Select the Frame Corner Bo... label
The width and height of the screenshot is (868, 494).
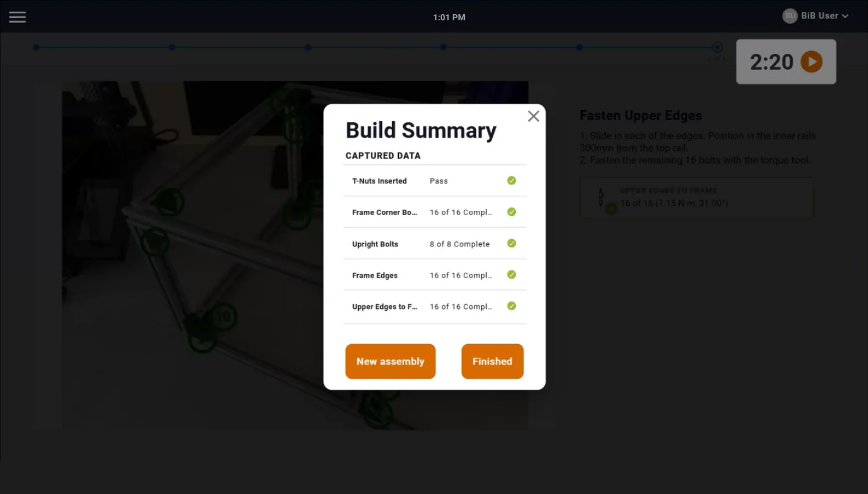(x=385, y=212)
